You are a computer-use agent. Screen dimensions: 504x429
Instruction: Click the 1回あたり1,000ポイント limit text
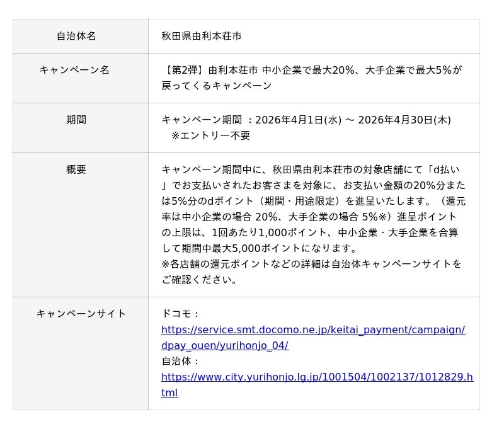point(256,232)
